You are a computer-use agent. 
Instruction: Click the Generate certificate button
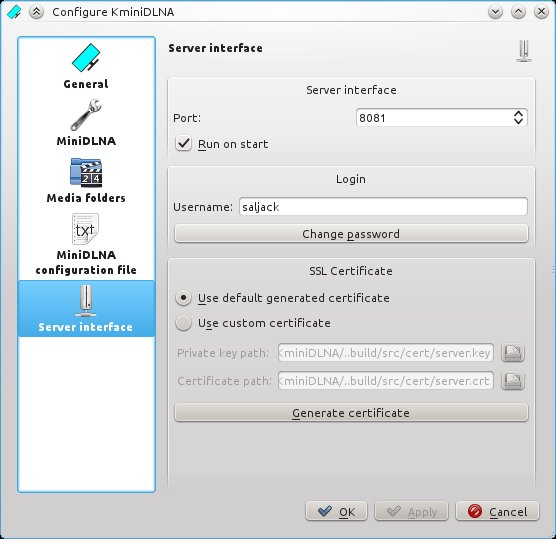point(351,413)
